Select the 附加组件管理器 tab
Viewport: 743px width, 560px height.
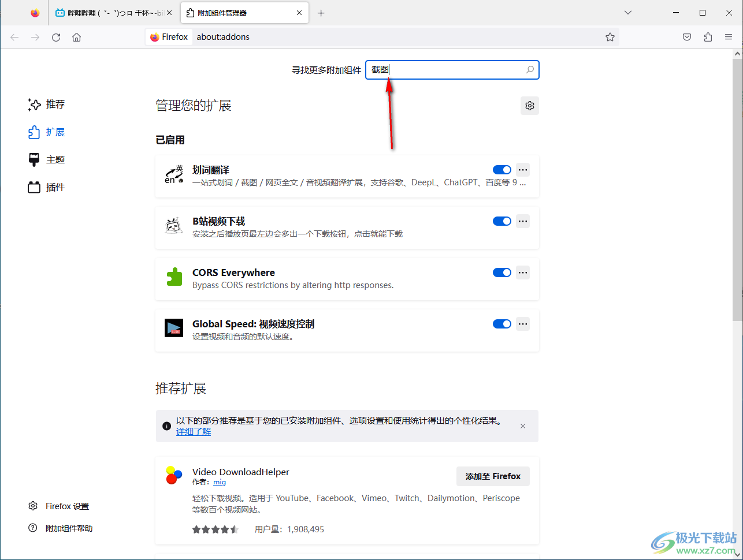244,13
